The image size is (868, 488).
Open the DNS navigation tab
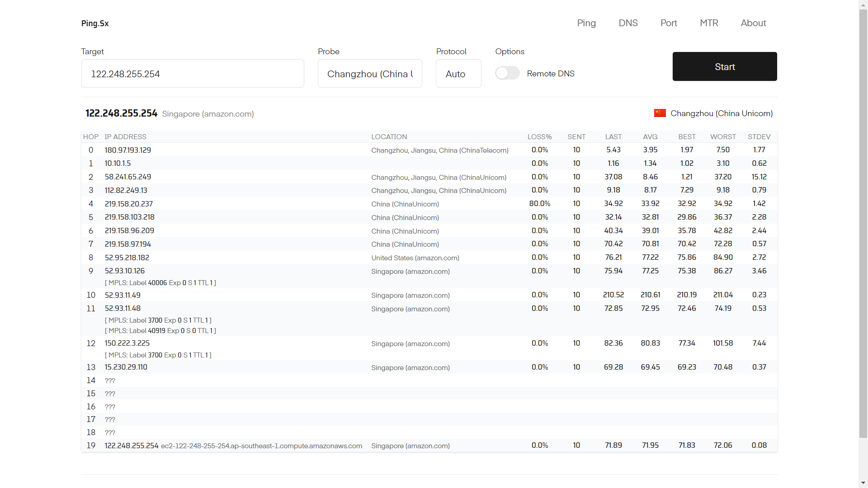click(x=628, y=23)
